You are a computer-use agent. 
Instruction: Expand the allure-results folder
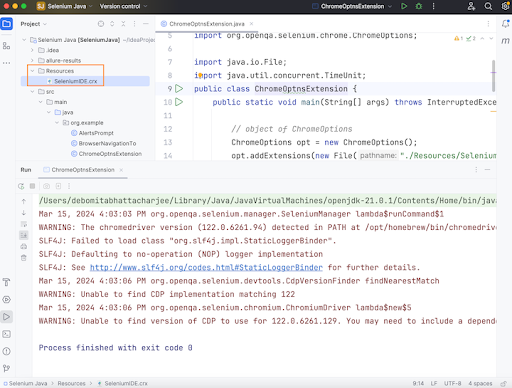pyautogui.click(x=32, y=61)
